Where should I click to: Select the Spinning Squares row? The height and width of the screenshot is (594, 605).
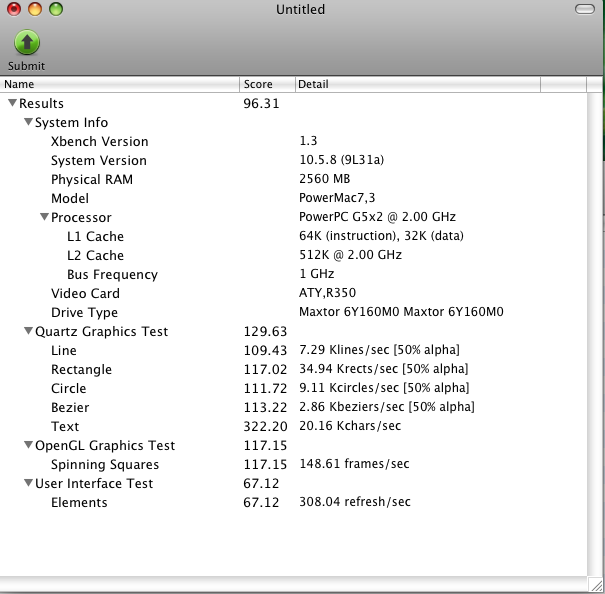[x=293, y=464]
